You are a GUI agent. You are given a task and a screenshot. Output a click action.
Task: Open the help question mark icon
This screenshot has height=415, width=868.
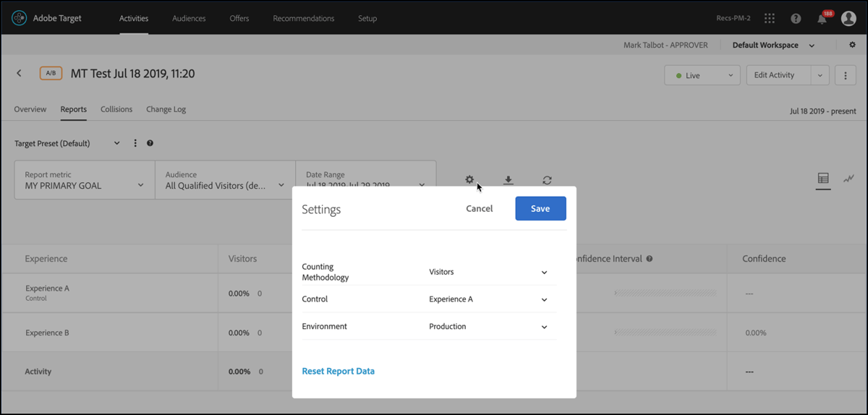click(796, 19)
